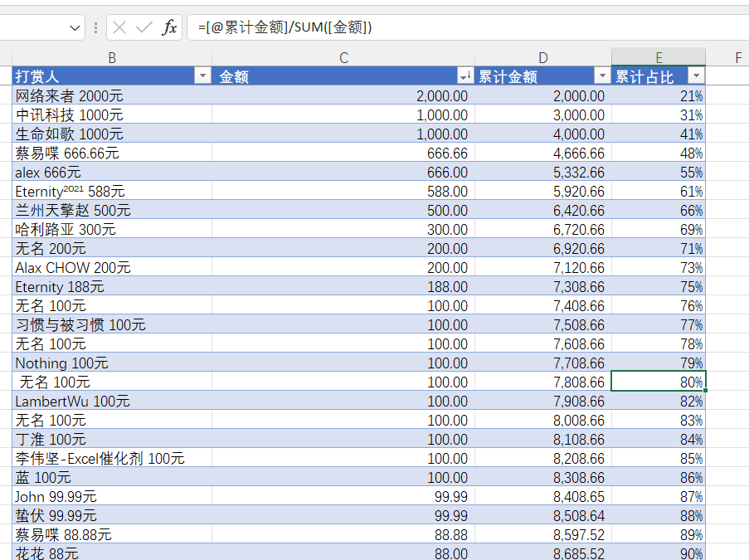This screenshot has height=560, width=749.
Task: Select cumulative percent cell 80%
Action: pyautogui.click(x=659, y=382)
